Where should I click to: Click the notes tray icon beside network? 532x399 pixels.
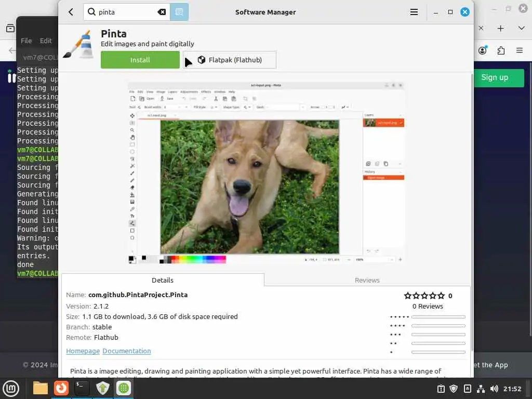click(x=467, y=389)
